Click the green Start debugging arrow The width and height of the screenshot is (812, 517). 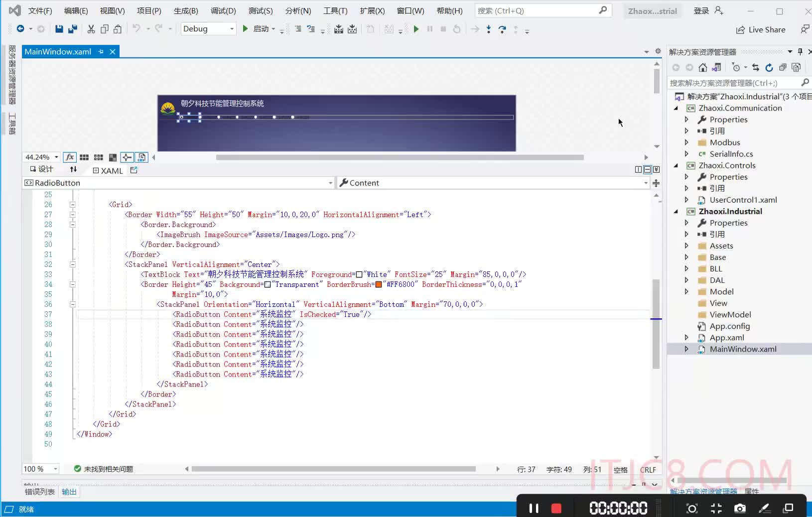point(245,29)
